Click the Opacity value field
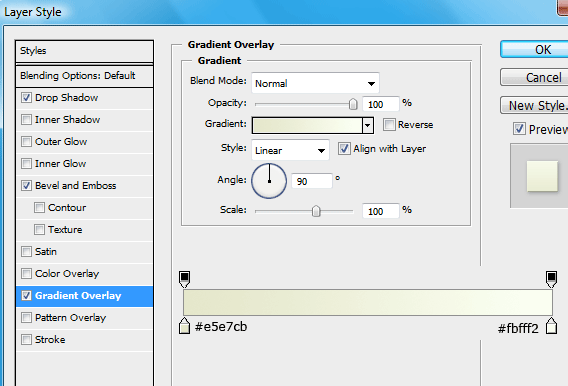 381,104
